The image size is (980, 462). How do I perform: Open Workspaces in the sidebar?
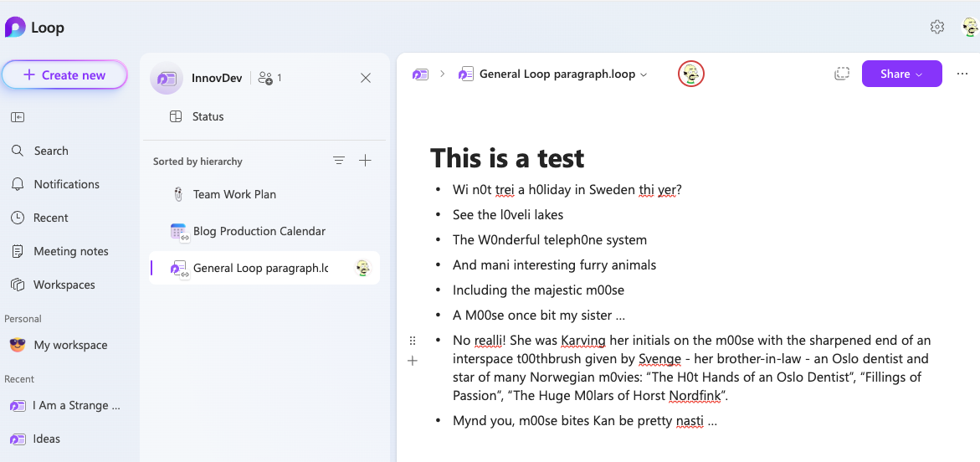click(x=64, y=285)
